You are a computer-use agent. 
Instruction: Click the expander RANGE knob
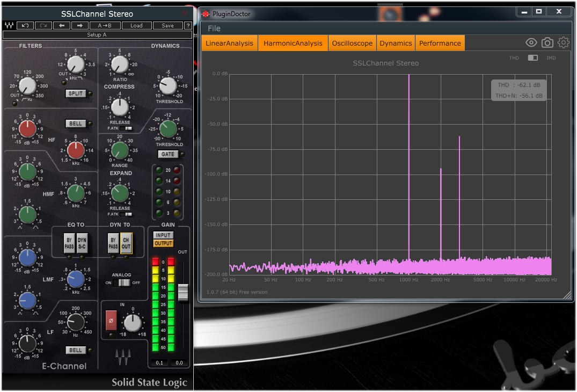click(x=120, y=150)
